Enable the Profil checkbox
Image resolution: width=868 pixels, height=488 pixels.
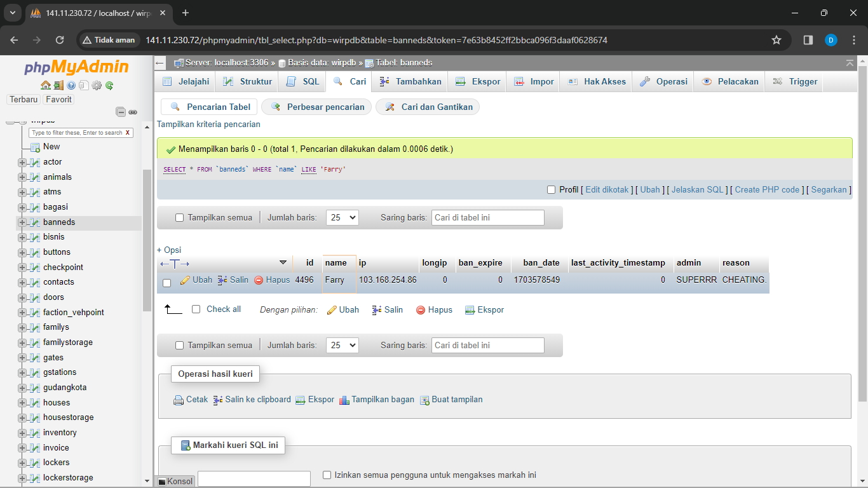pos(552,190)
